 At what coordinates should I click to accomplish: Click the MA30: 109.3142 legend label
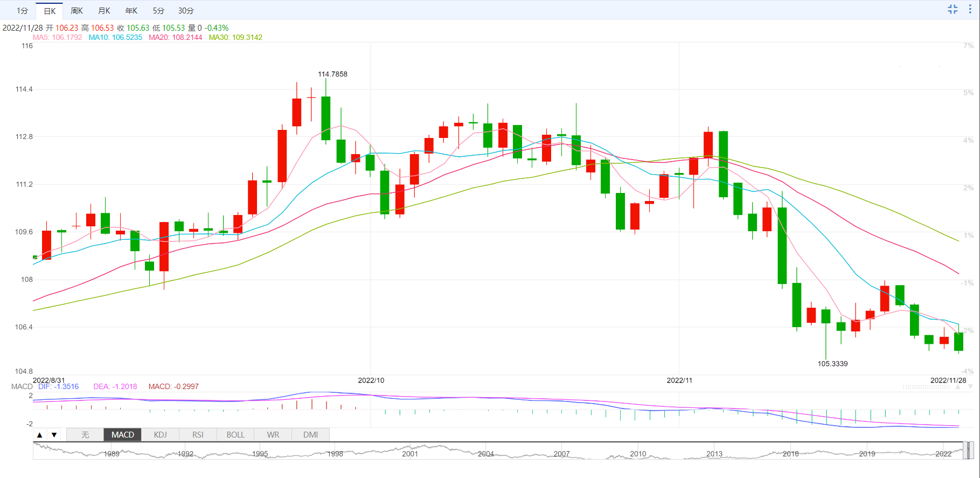(x=235, y=37)
